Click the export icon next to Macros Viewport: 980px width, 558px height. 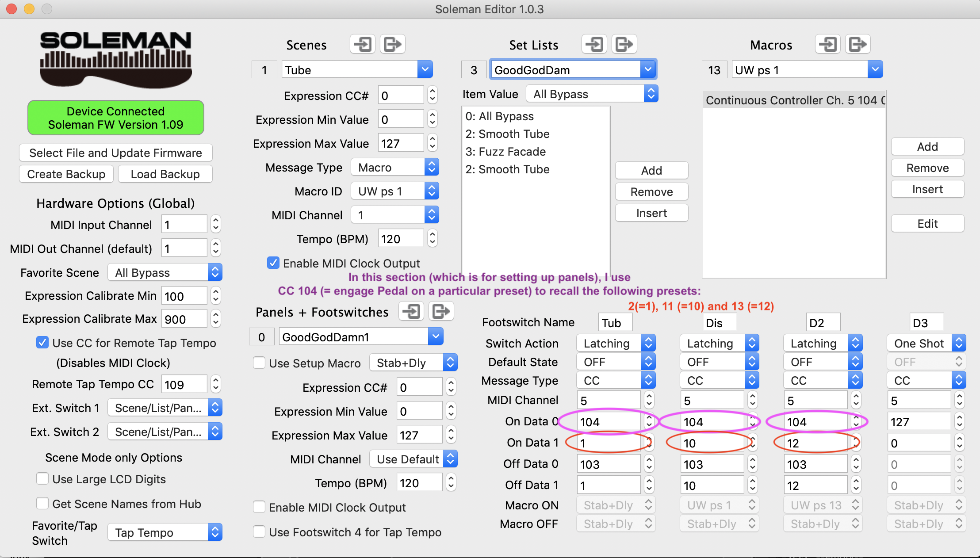tap(858, 44)
